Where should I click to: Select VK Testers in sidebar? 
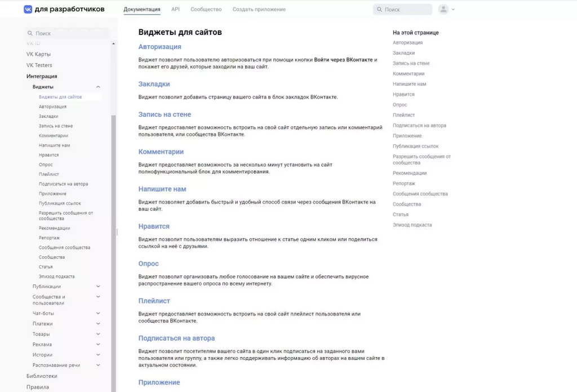point(39,65)
